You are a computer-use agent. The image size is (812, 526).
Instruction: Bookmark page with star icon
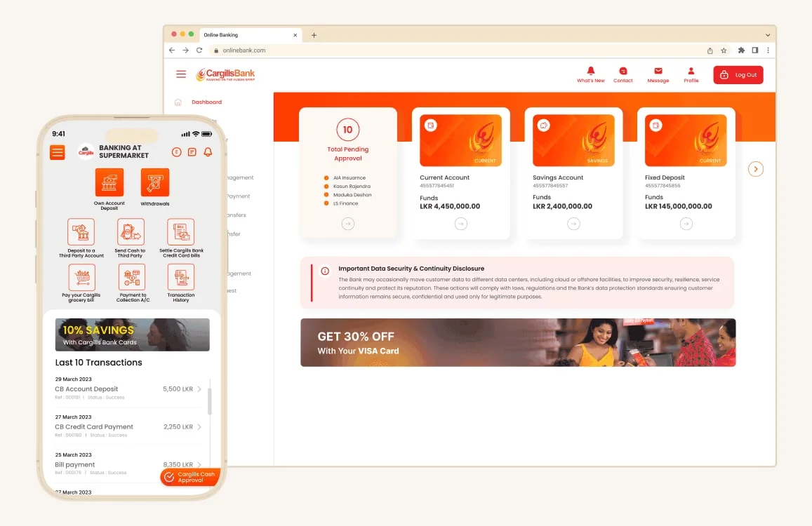pyautogui.click(x=724, y=50)
